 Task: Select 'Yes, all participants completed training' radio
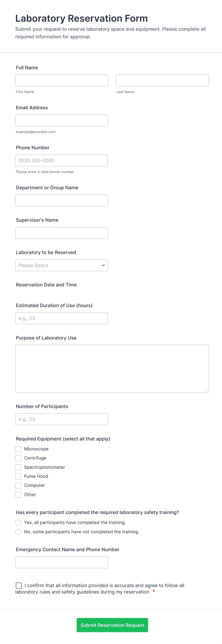point(18,523)
